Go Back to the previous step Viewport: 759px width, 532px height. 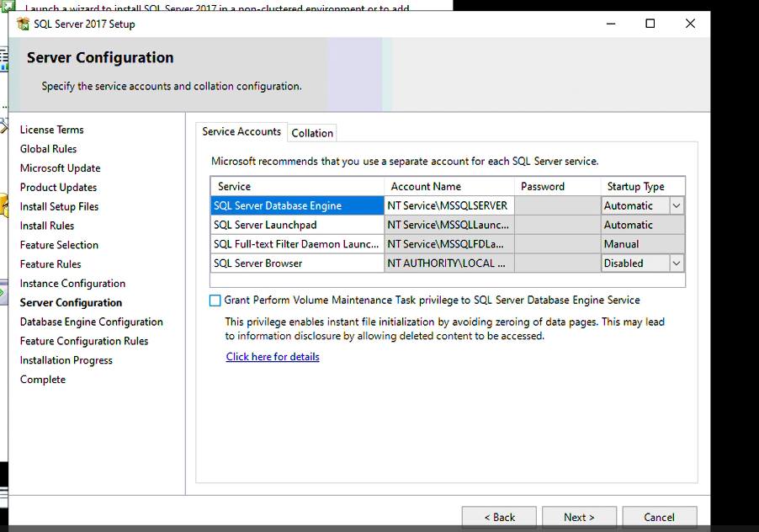[x=499, y=517]
